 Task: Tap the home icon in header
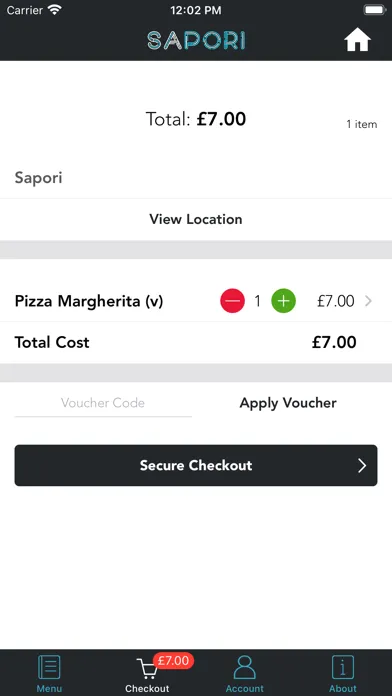pos(357,40)
